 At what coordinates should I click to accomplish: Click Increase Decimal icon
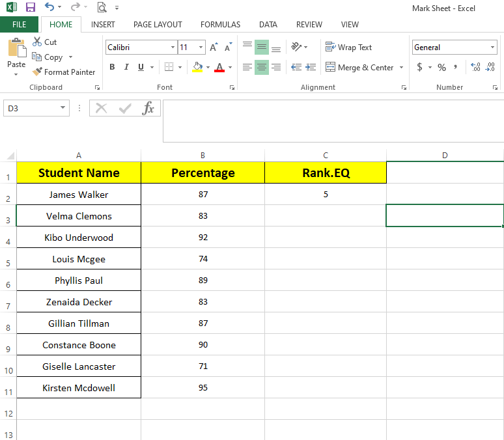click(475, 67)
